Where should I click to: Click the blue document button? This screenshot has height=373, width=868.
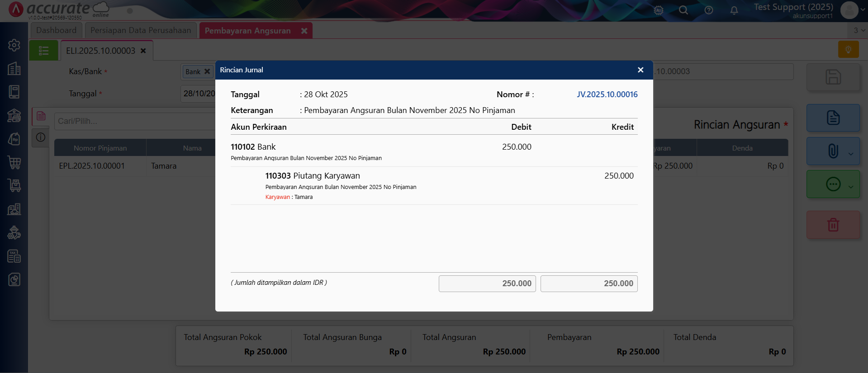click(x=833, y=118)
